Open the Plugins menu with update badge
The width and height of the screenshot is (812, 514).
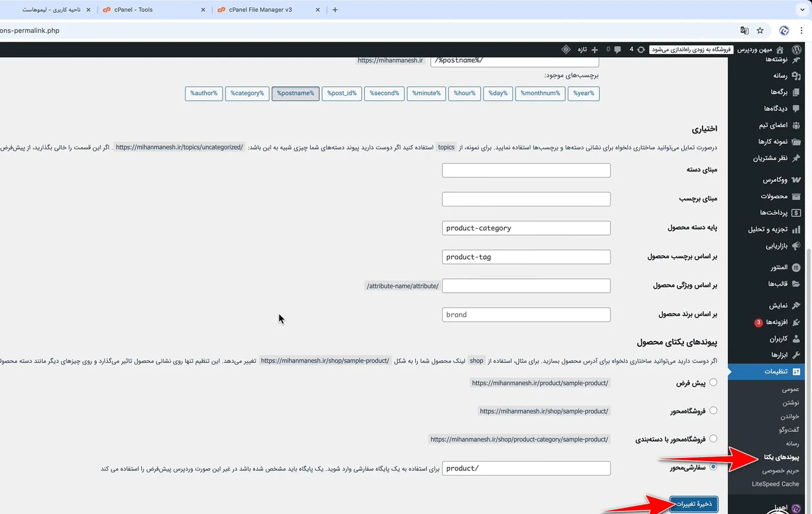776,322
